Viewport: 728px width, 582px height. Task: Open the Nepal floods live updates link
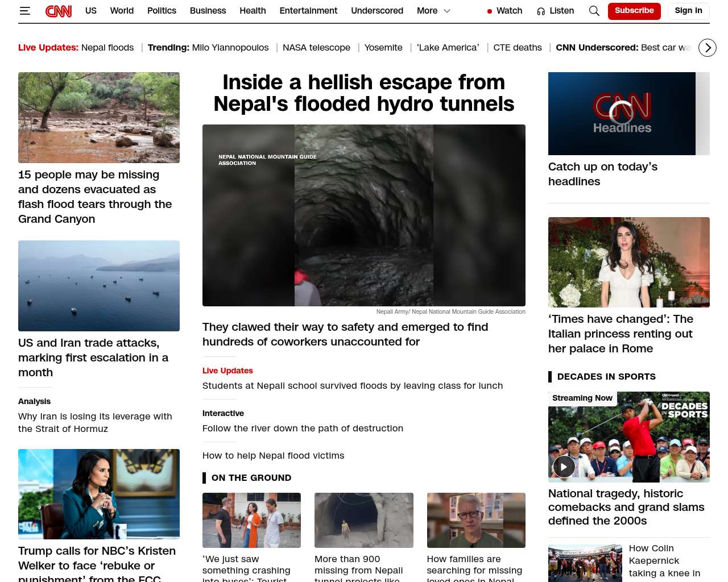tap(107, 48)
